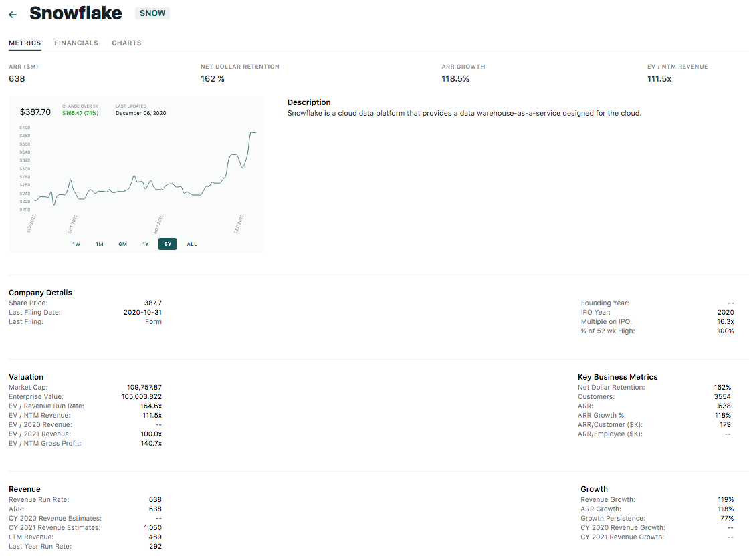Click the Snowflake description sentence
Image resolution: width=749 pixels, height=560 pixels.
[464, 113]
